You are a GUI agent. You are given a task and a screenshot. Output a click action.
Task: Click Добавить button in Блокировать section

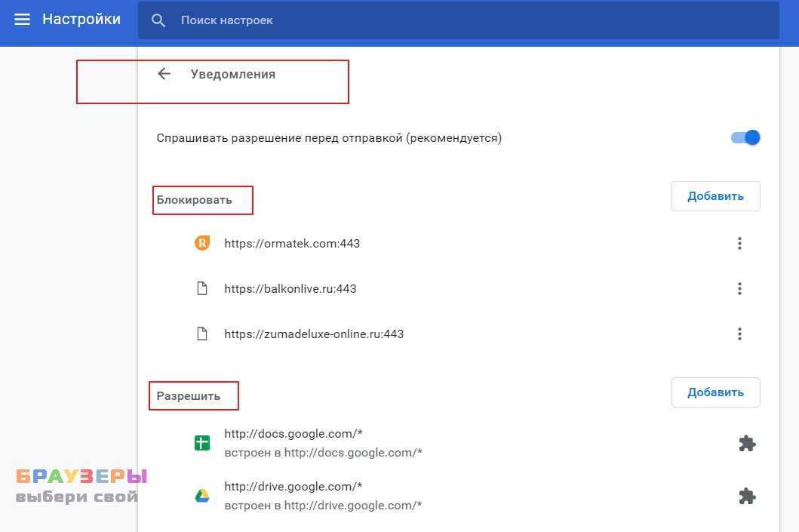tap(715, 196)
